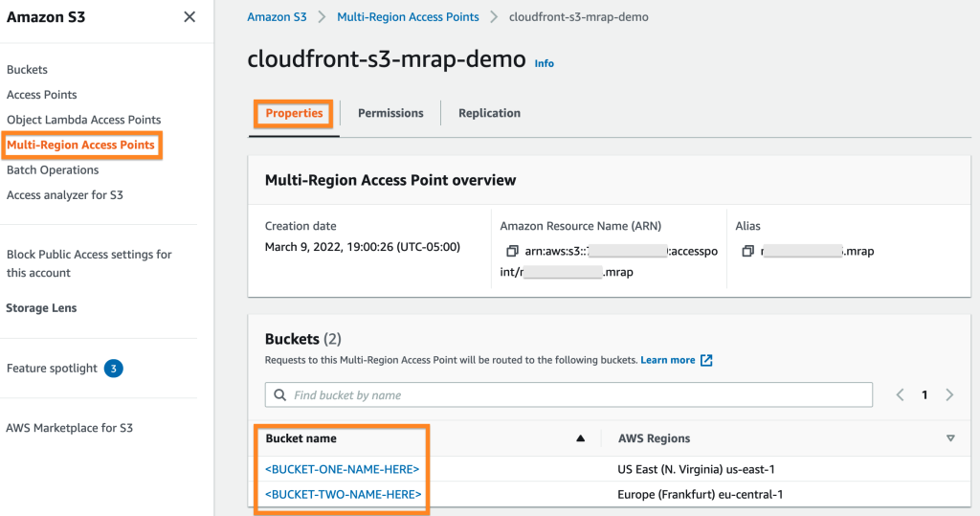This screenshot has width=980, height=516.
Task: Sort by Bucket name ascending arrow
Action: (580, 438)
